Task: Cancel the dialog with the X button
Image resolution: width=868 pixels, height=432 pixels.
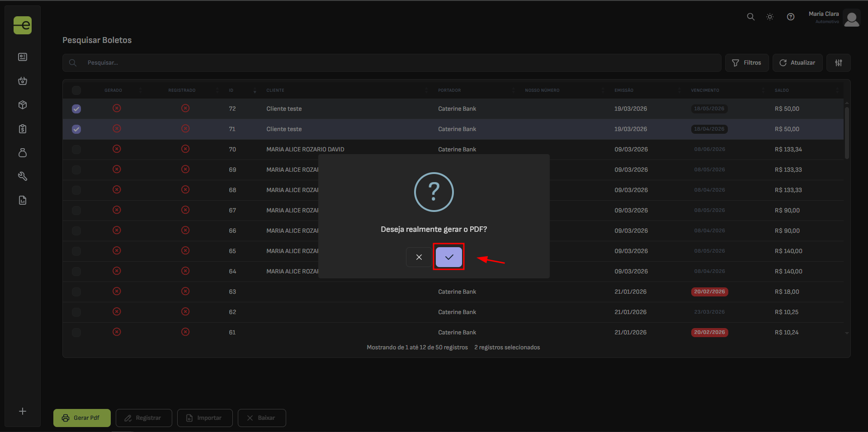Action: coord(419,257)
